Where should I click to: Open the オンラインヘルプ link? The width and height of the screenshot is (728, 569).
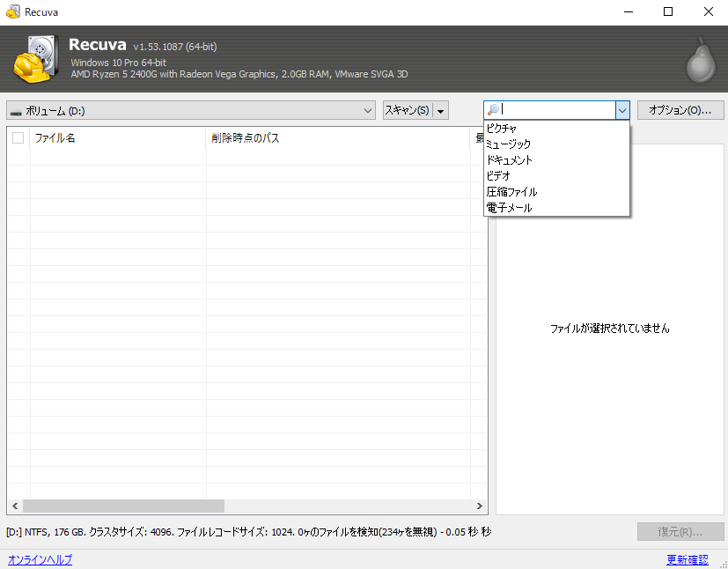coord(40,559)
